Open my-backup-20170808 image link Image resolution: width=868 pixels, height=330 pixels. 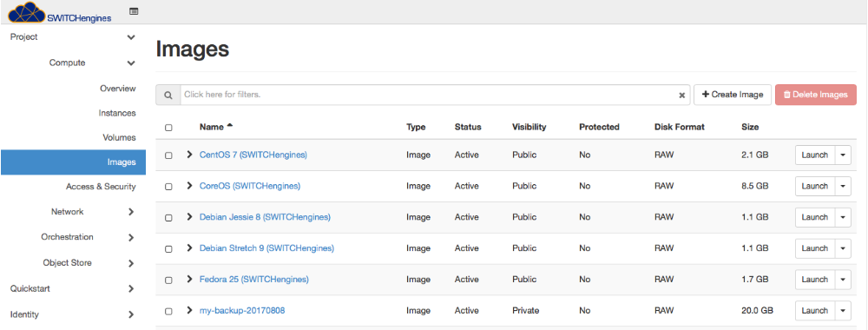click(242, 311)
